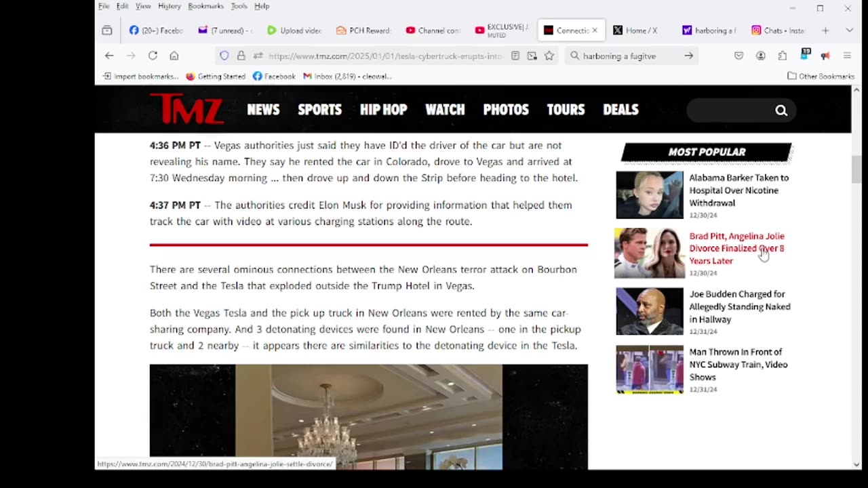Image resolution: width=868 pixels, height=488 pixels.
Task: Click the Alabama Barker thumbnail image
Action: click(x=650, y=195)
